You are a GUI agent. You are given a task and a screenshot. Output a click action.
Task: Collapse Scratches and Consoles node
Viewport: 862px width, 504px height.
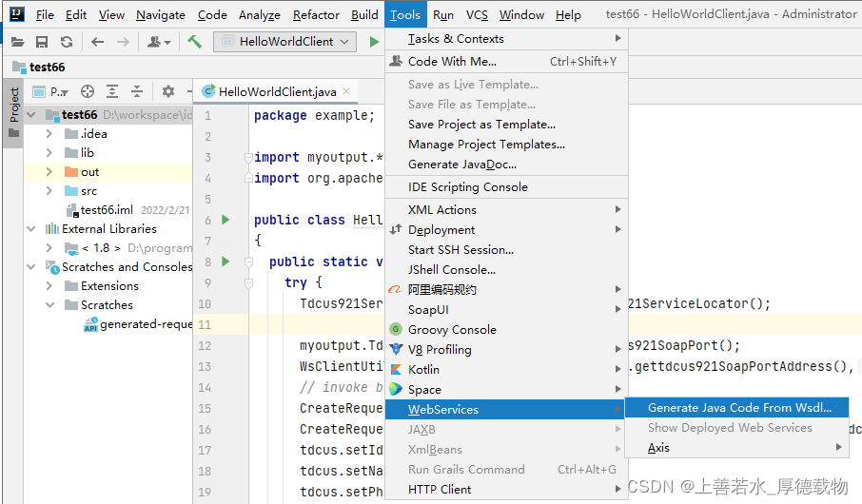[31, 266]
